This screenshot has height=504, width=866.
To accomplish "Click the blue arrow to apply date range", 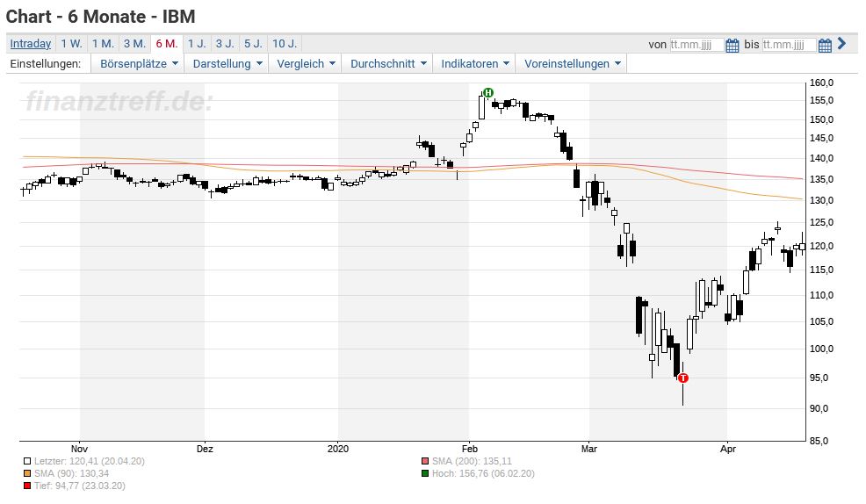I will click(841, 43).
